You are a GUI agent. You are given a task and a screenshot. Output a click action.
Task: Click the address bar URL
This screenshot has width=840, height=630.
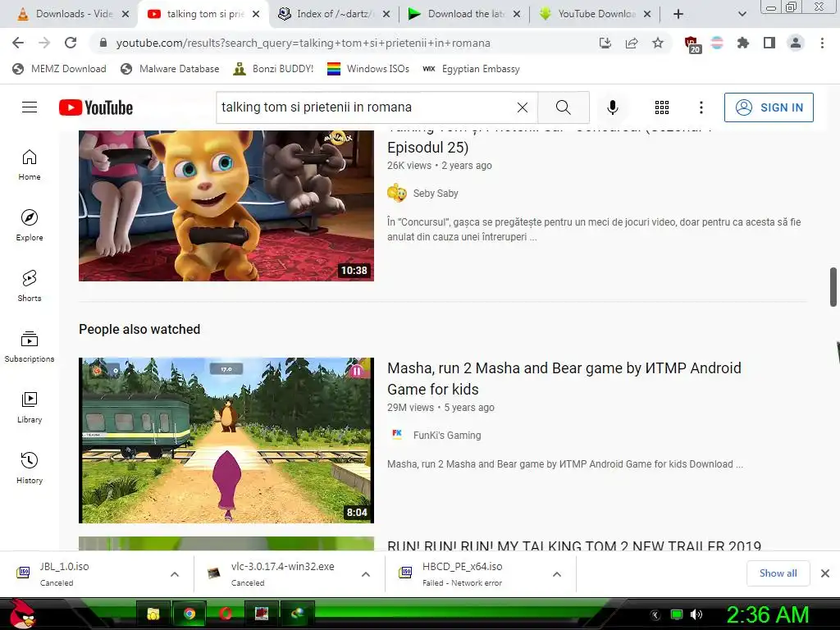tap(304, 43)
